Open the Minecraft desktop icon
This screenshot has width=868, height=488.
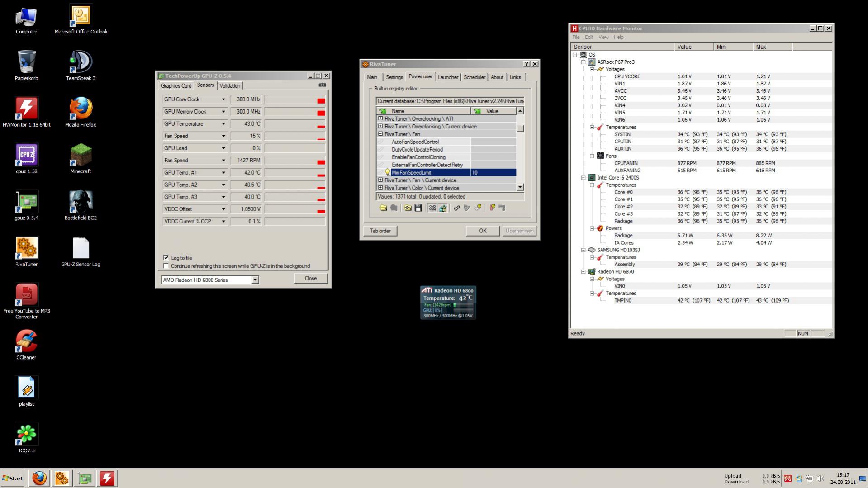tap(81, 159)
